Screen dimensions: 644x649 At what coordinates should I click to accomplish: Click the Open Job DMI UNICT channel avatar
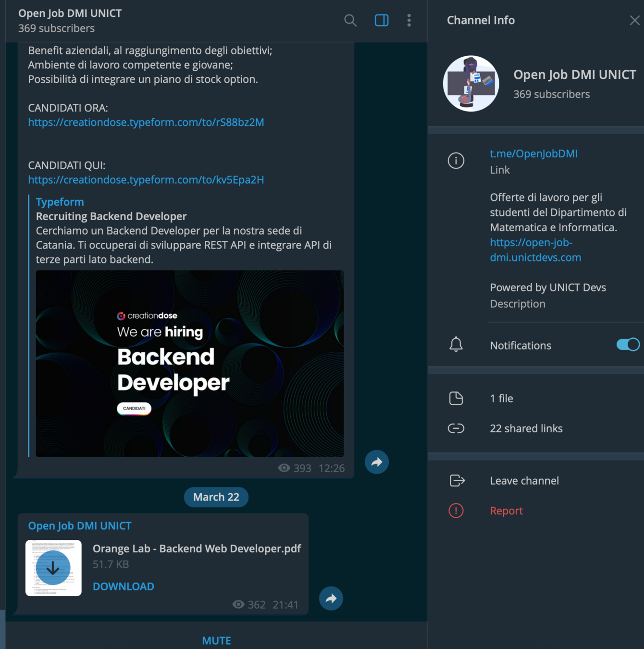471,84
